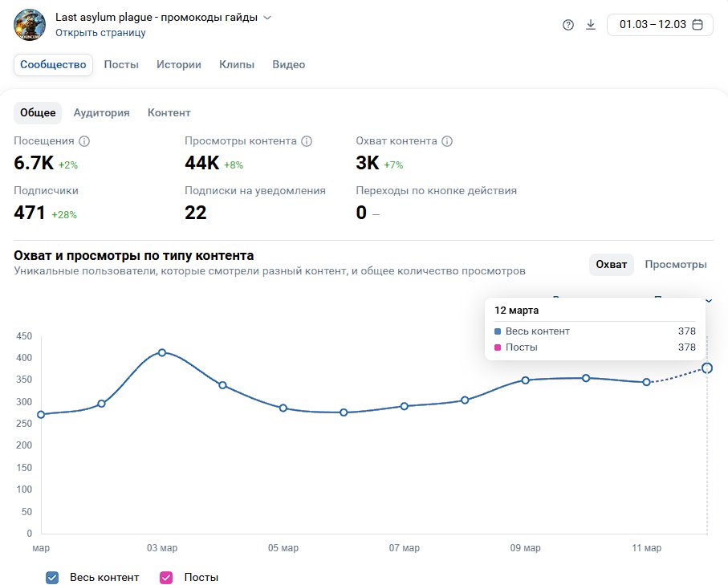Image resolution: width=728 pixels, height=585 pixels.
Task: Click the help question mark icon
Action: pos(568,25)
